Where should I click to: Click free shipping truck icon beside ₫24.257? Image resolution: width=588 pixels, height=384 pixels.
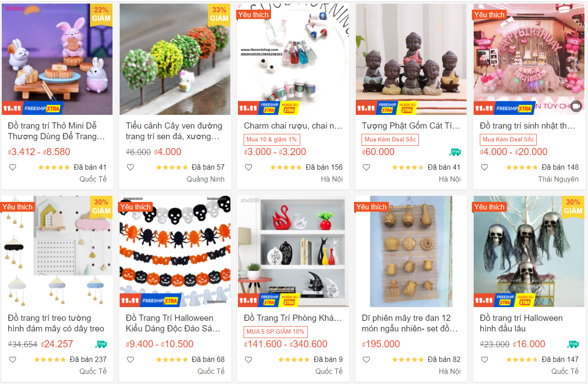tap(101, 344)
